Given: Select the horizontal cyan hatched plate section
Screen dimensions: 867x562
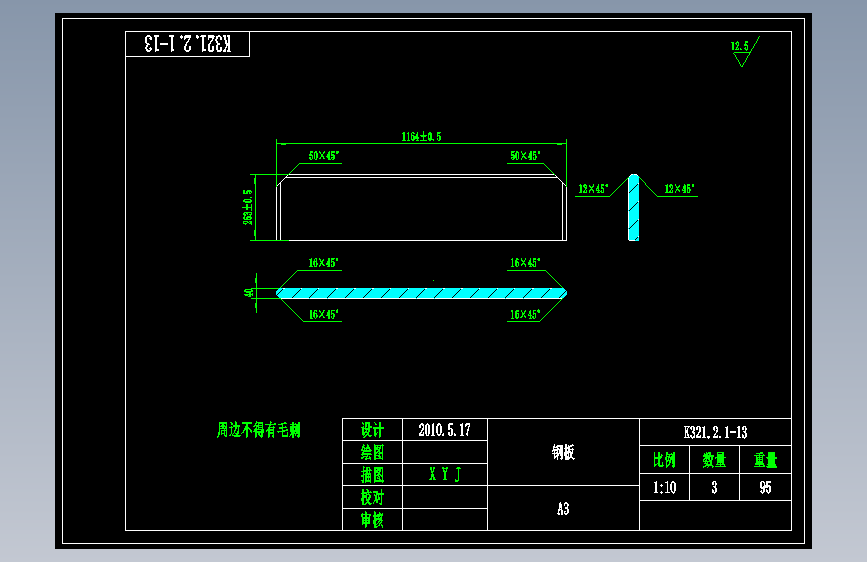Looking at the screenshot, I should point(421,293).
